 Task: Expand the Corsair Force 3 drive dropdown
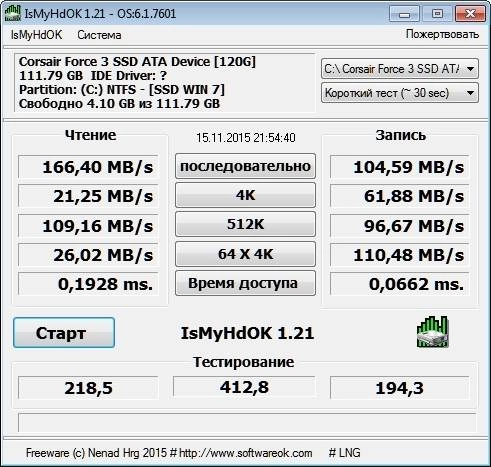click(400, 69)
